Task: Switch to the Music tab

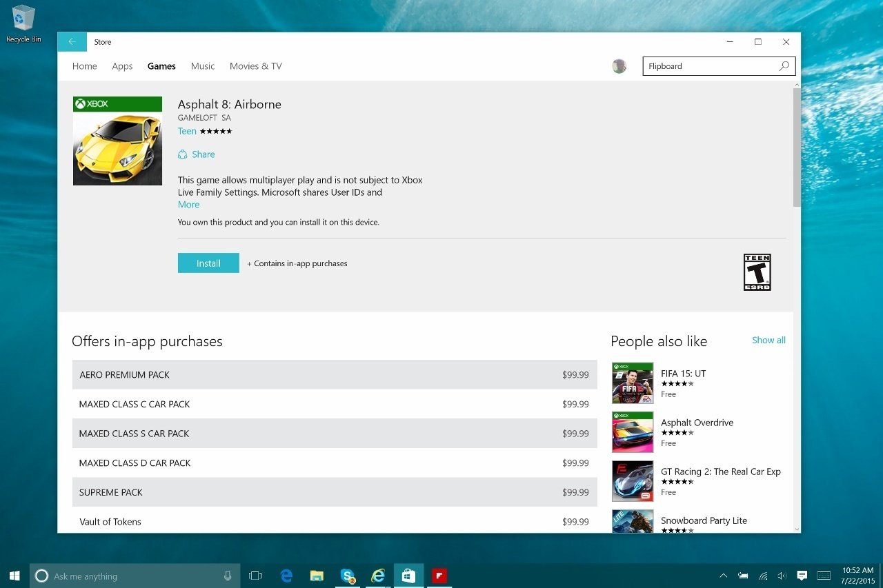Action: coord(203,66)
